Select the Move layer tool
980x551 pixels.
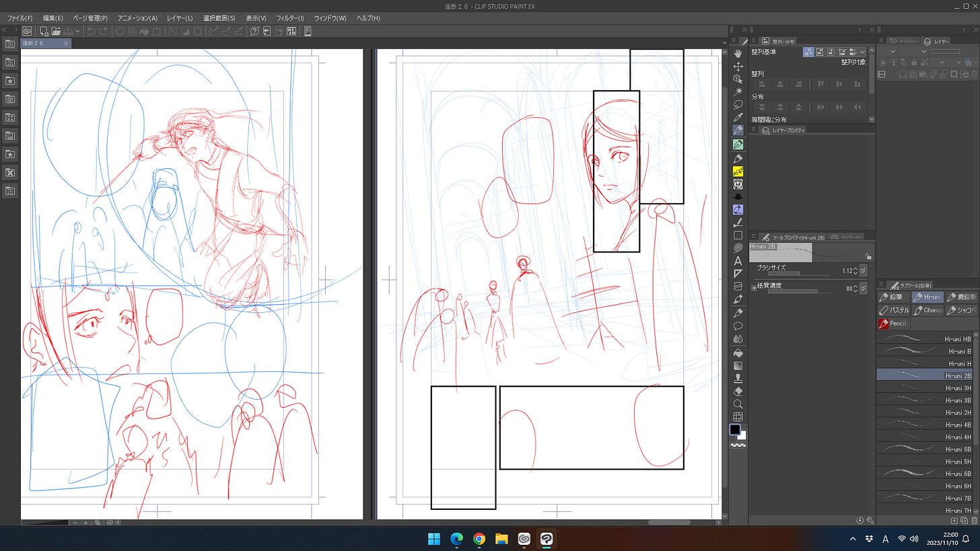pyautogui.click(x=738, y=66)
